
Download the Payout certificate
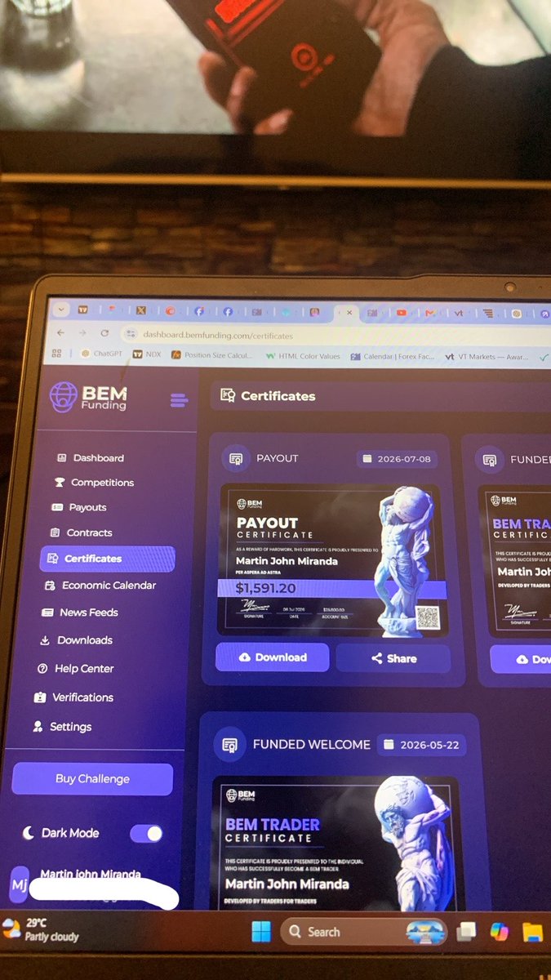(273, 657)
